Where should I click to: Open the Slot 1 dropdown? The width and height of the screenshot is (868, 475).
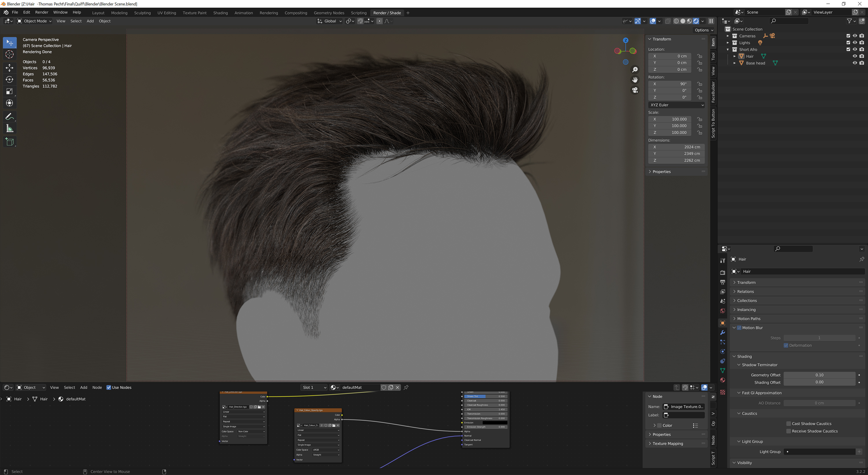313,387
